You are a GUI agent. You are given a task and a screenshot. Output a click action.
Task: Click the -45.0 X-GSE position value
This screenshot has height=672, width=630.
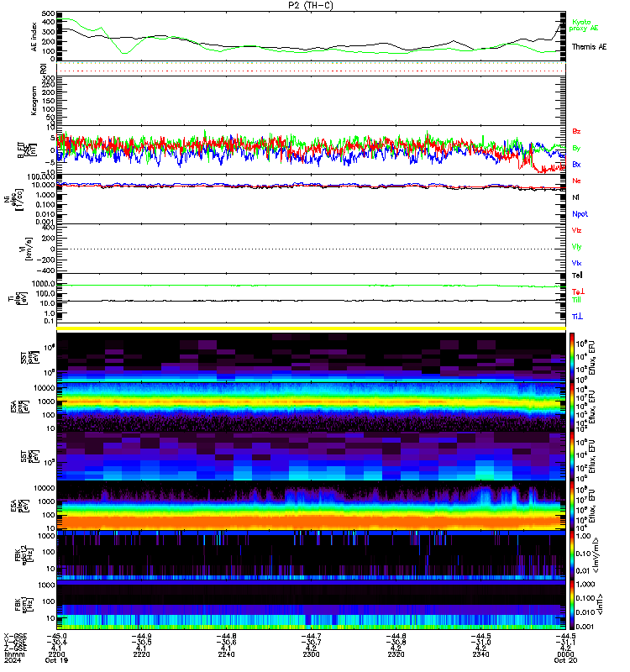point(56,636)
